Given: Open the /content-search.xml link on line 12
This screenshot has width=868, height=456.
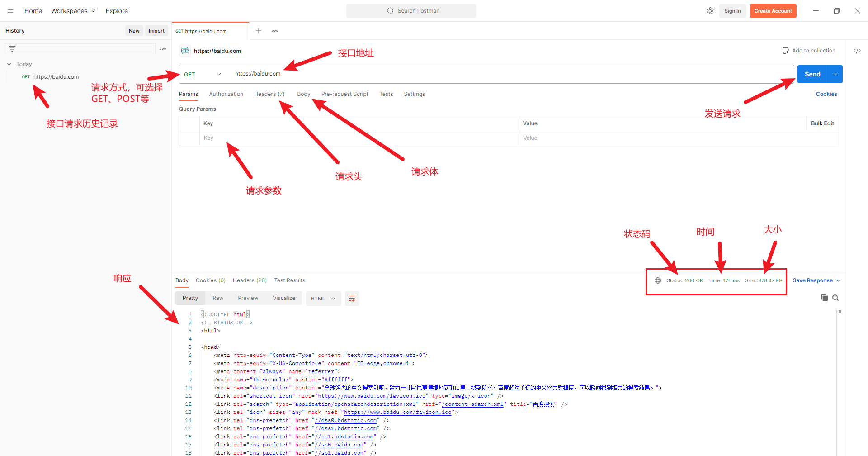Looking at the screenshot, I should coord(472,404).
